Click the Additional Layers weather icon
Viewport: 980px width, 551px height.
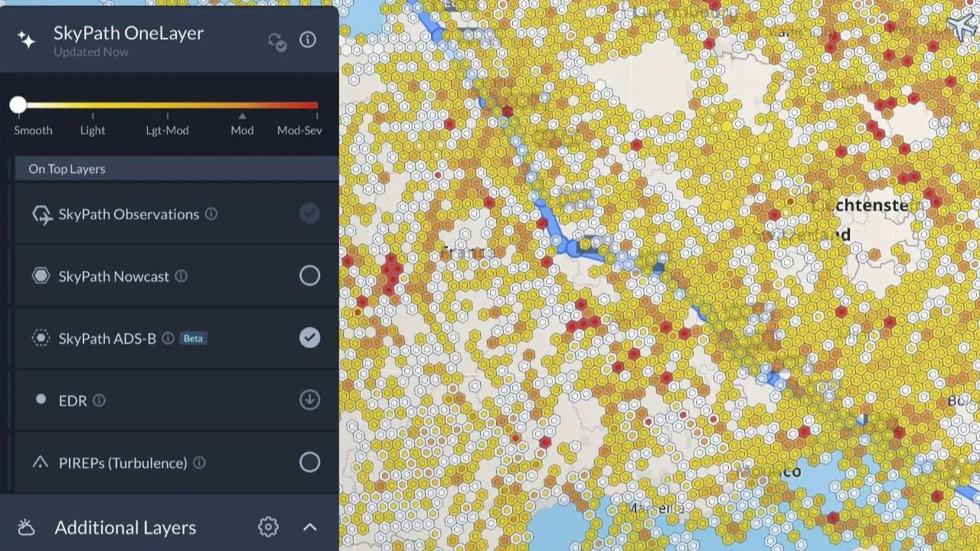[x=27, y=527]
